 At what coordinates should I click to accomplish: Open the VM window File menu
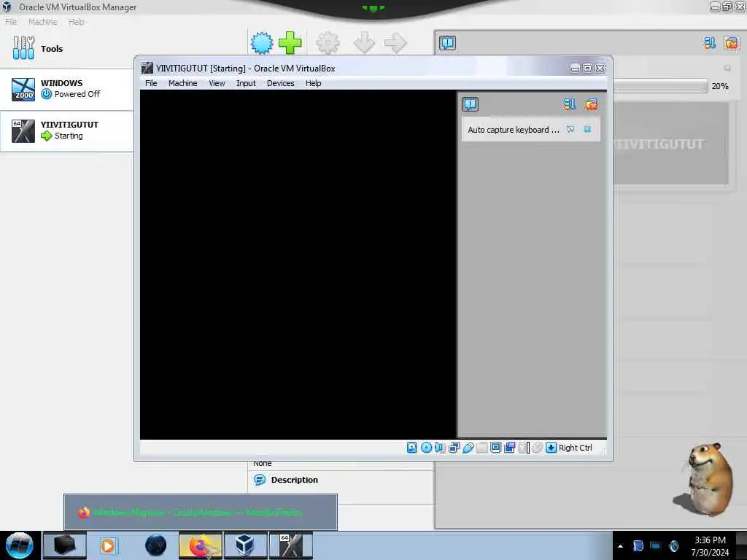pyautogui.click(x=151, y=83)
